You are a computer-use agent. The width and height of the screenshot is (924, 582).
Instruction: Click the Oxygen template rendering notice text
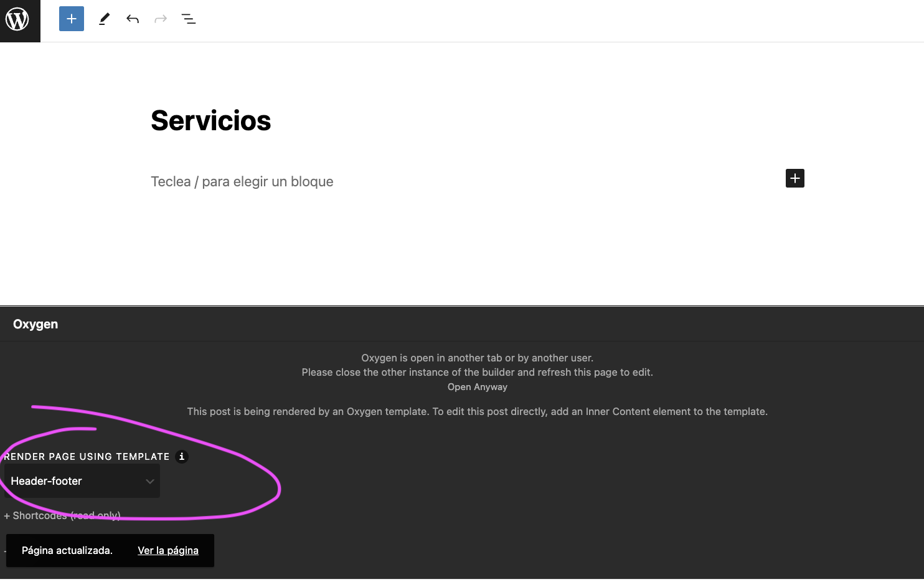477,412
